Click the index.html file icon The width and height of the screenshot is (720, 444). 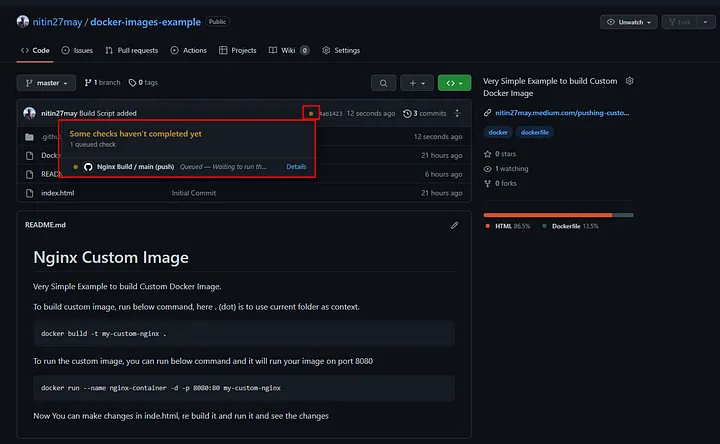tap(30, 193)
